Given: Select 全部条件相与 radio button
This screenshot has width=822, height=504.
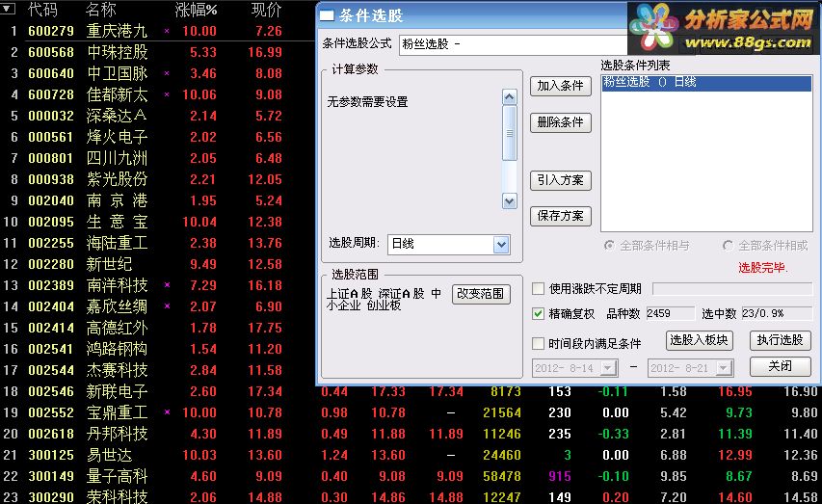Looking at the screenshot, I should [x=609, y=246].
